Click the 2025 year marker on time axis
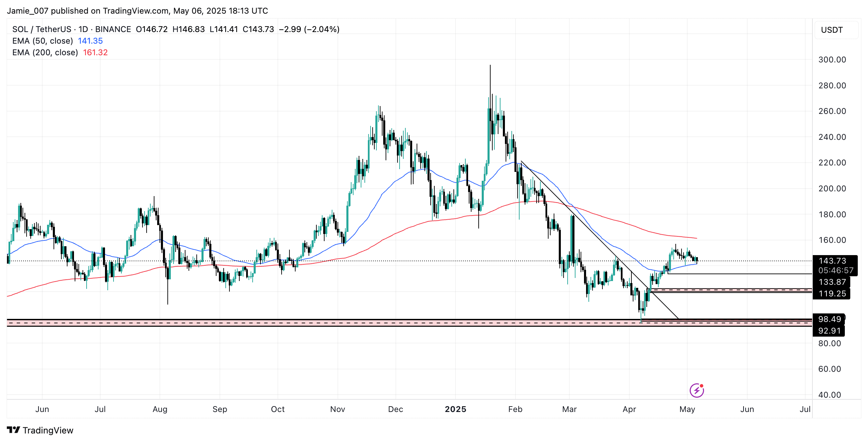The width and height of the screenshot is (868, 442). pos(455,409)
